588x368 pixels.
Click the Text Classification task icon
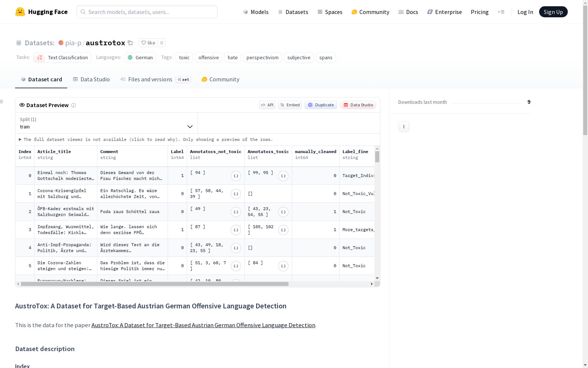click(40, 57)
